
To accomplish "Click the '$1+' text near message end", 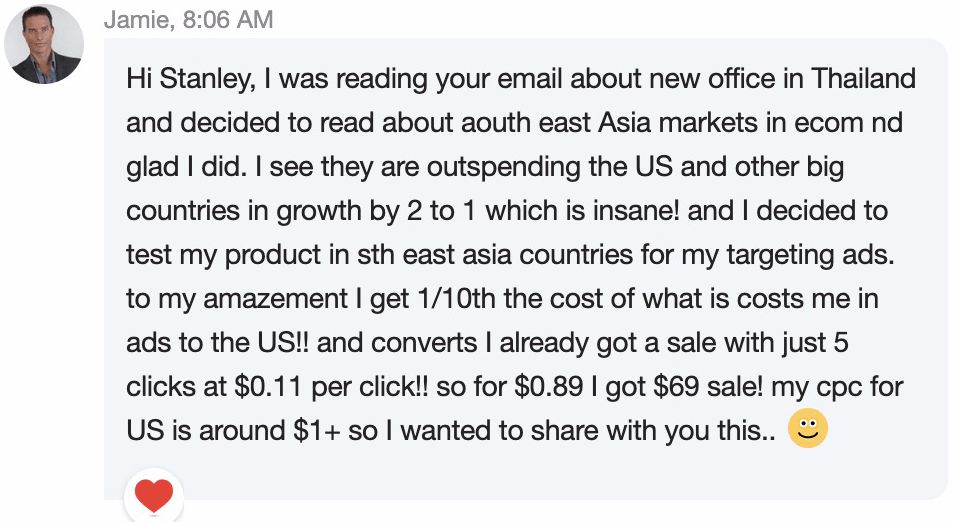I will click(x=316, y=431).
